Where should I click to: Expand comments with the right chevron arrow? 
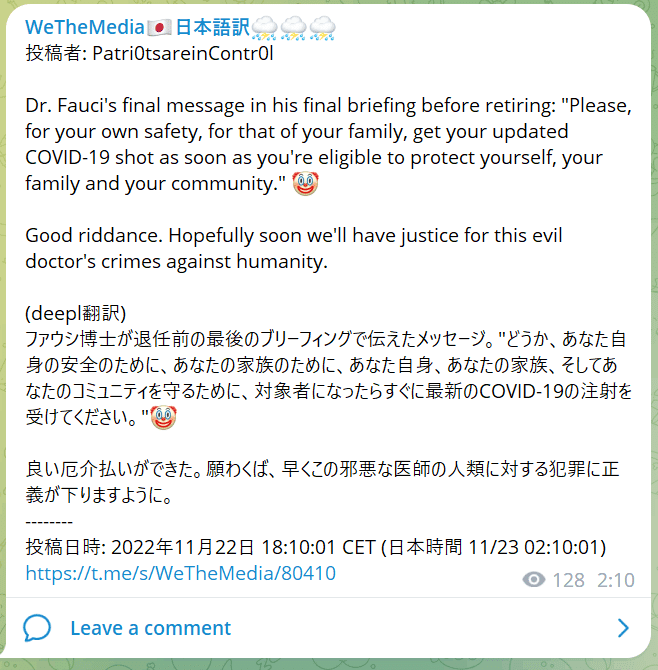coord(623,628)
